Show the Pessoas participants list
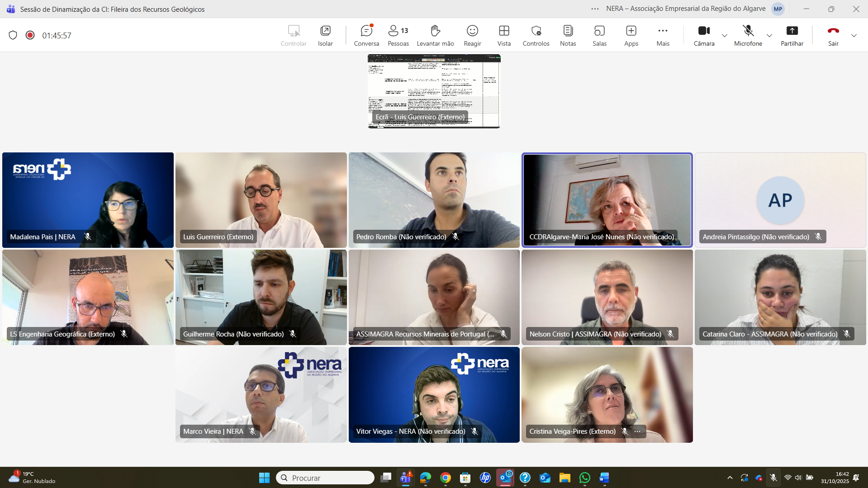Image resolution: width=868 pixels, height=488 pixels. [398, 35]
